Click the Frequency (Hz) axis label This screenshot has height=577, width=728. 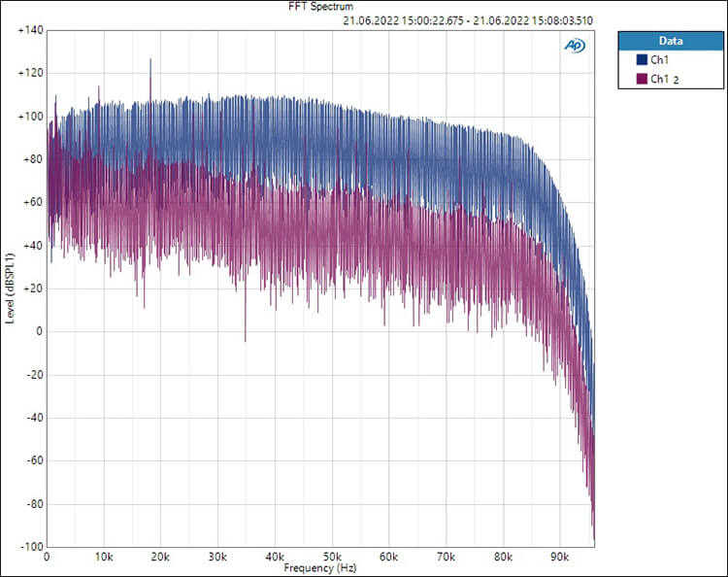(x=320, y=567)
